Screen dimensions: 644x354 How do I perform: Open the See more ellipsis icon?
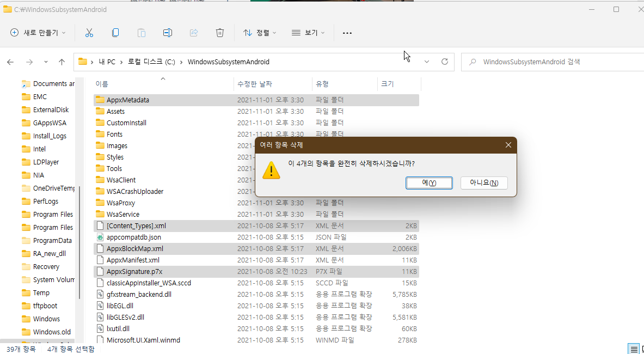click(x=347, y=33)
